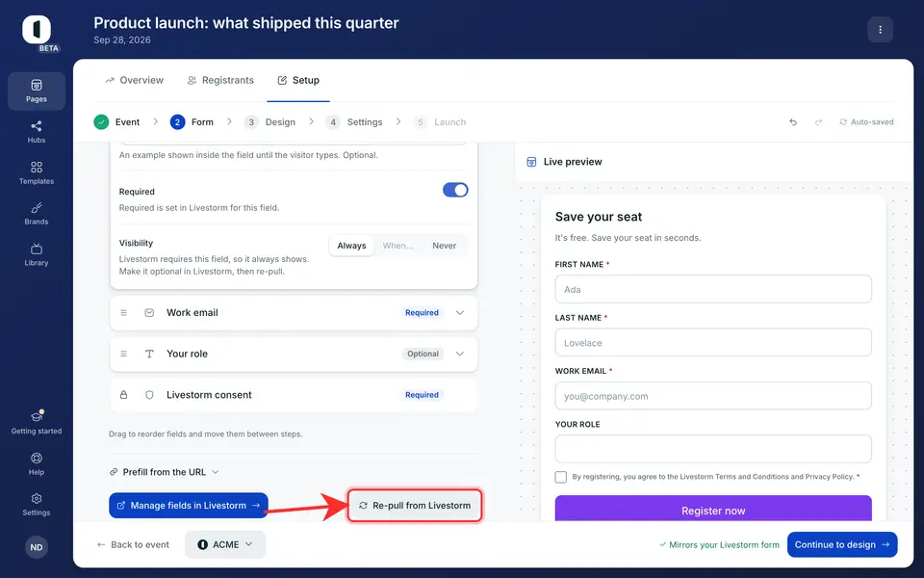Click the lock icon on Livestorm consent
Viewport: 924px width, 578px height.
124,395
